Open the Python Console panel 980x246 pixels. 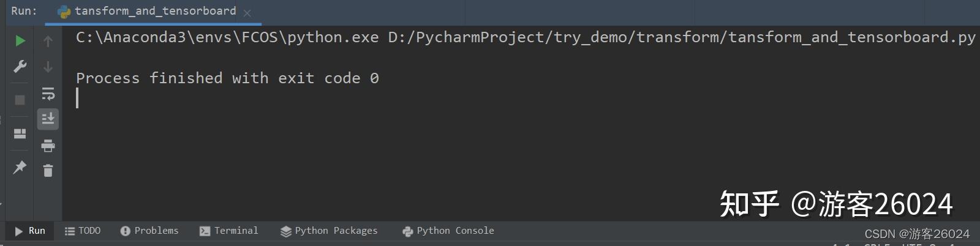click(x=448, y=231)
